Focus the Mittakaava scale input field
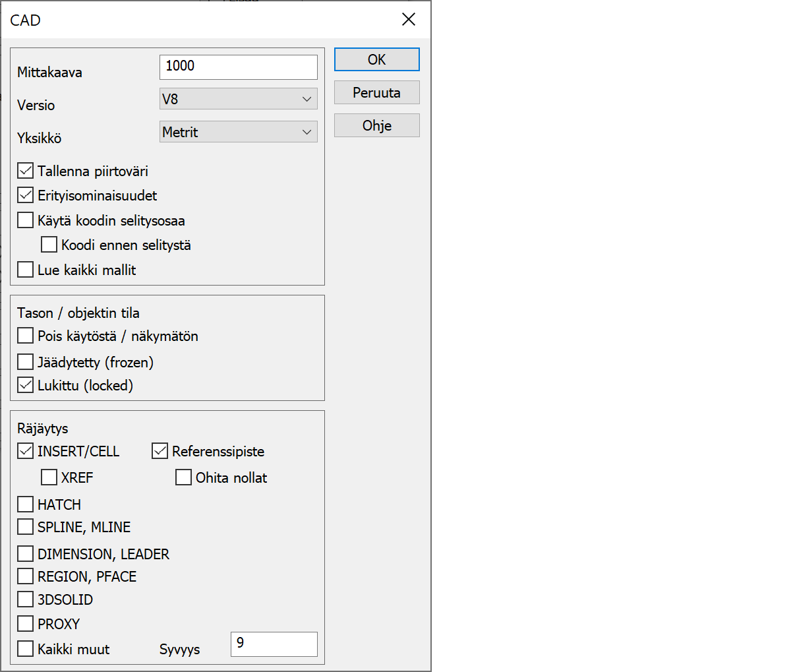The width and height of the screenshot is (791, 672). click(238, 67)
